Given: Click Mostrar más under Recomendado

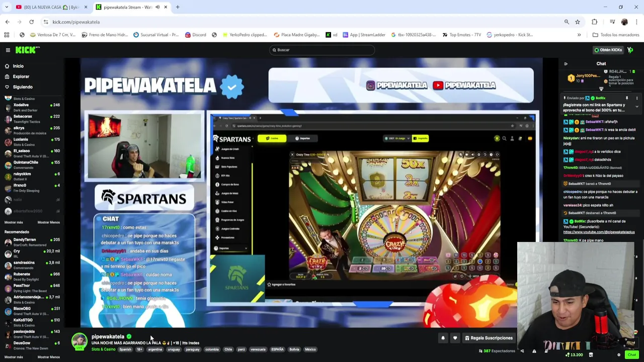Looking at the screenshot, I should coord(14,357).
